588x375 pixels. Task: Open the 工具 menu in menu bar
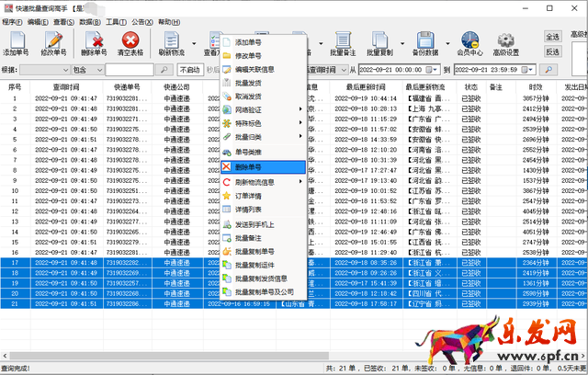(115, 20)
